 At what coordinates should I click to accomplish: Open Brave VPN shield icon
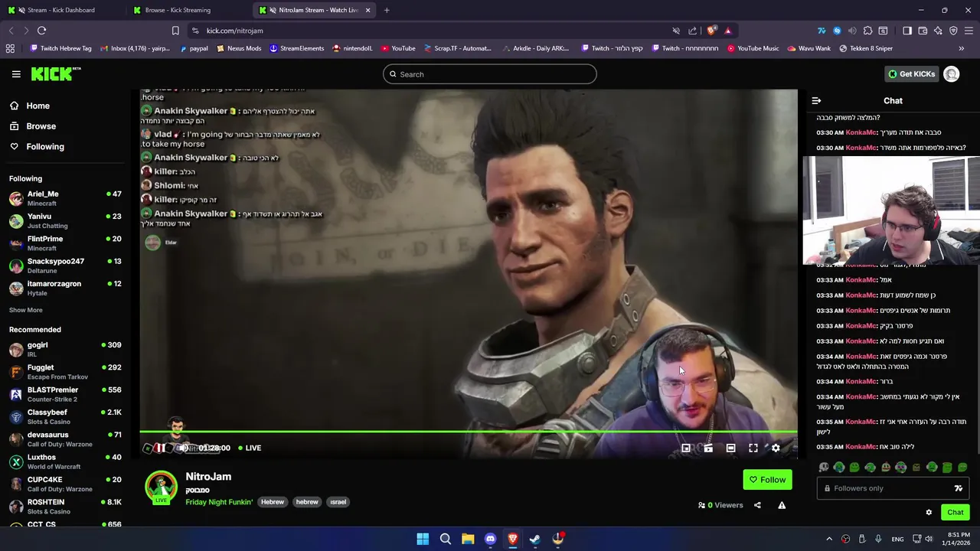click(x=953, y=31)
